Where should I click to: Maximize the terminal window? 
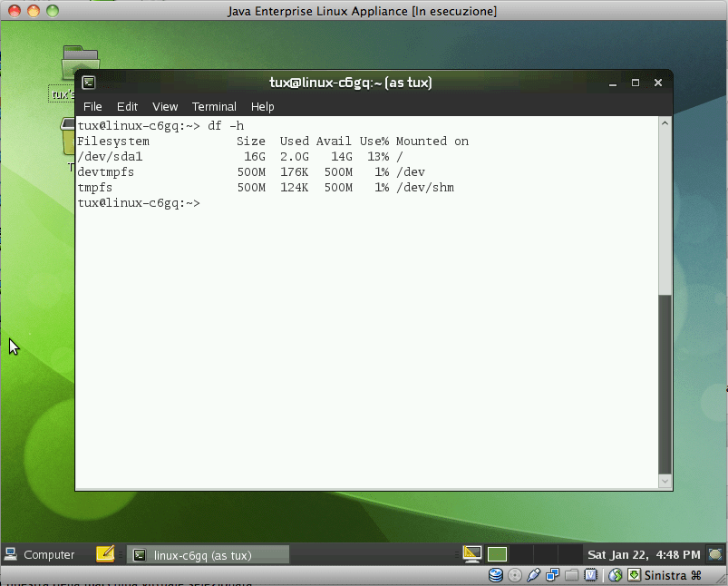pyautogui.click(x=636, y=83)
